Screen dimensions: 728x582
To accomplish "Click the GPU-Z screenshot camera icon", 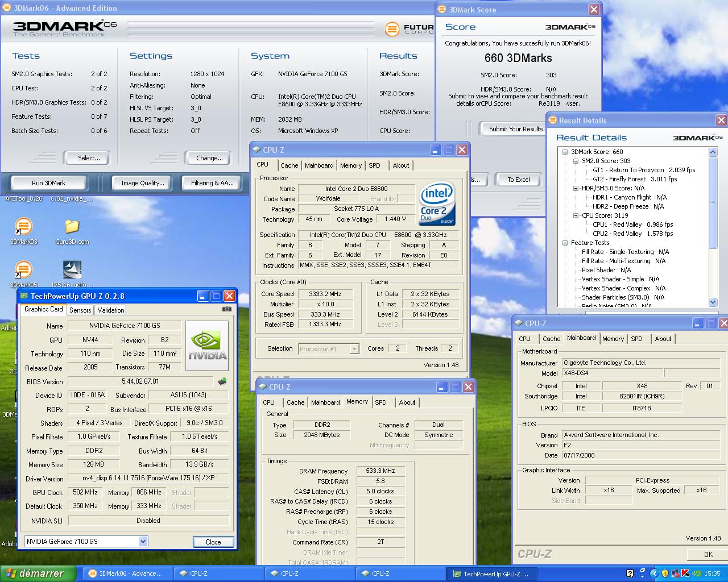I will tap(226, 309).
